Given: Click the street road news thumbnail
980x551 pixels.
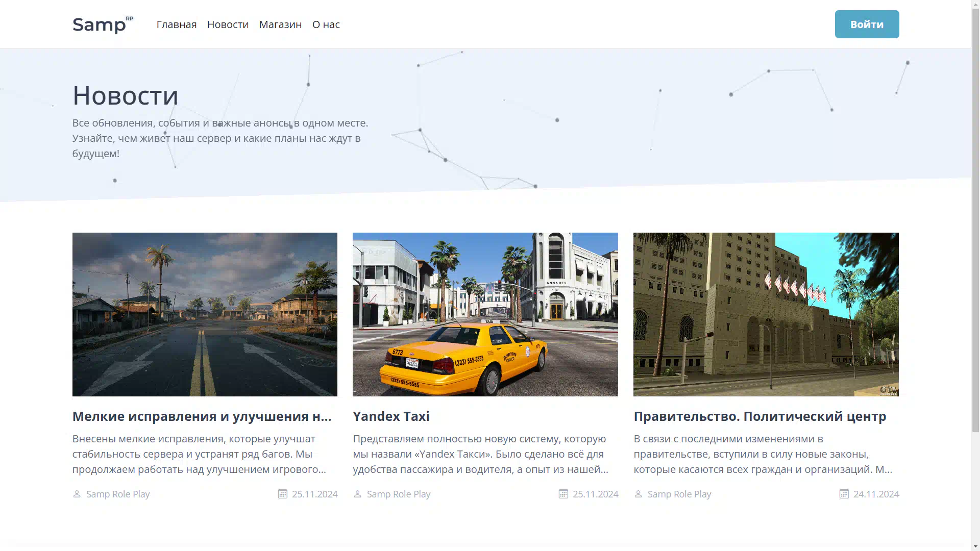Looking at the screenshot, I should pos(205,314).
